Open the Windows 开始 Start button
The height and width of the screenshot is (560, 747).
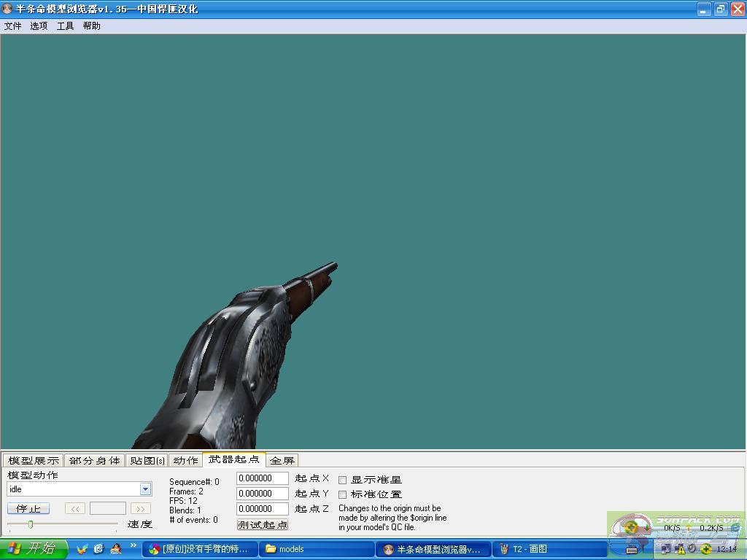(x=34, y=549)
